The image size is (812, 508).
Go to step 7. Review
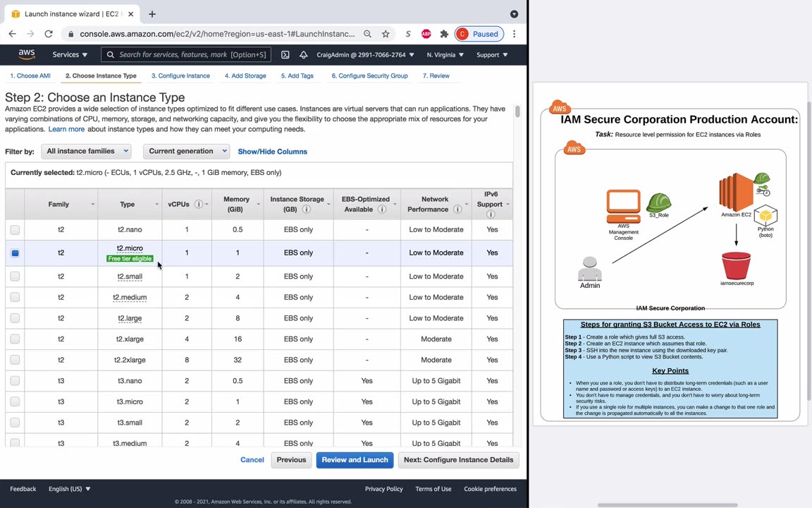tap(436, 75)
